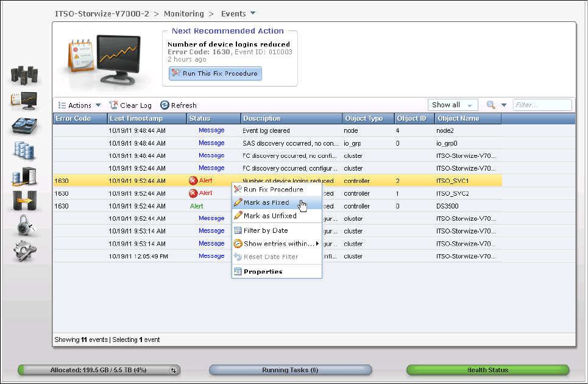This screenshot has width=588, height=384.
Task: Click the Refresh icon in toolbar
Action: [165, 105]
